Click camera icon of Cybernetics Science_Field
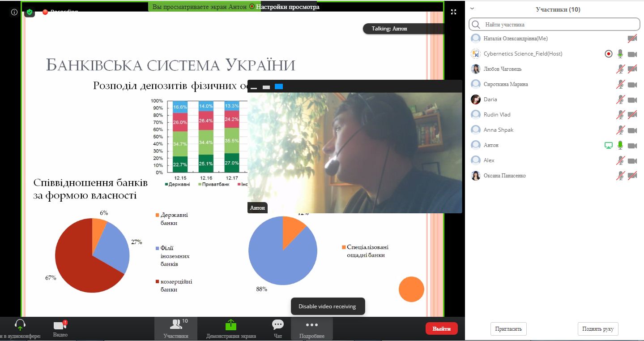The width and height of the screenshot is (644, 341). 632,54
